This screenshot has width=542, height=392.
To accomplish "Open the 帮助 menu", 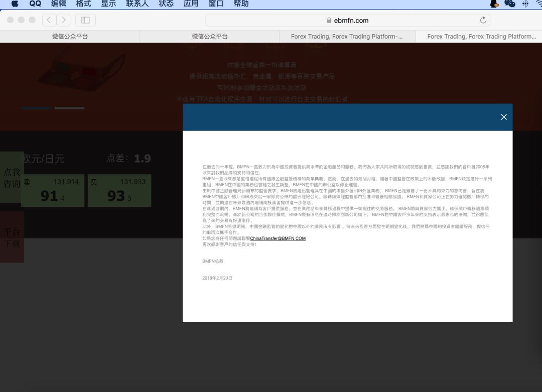I will [x=241, y=4].
